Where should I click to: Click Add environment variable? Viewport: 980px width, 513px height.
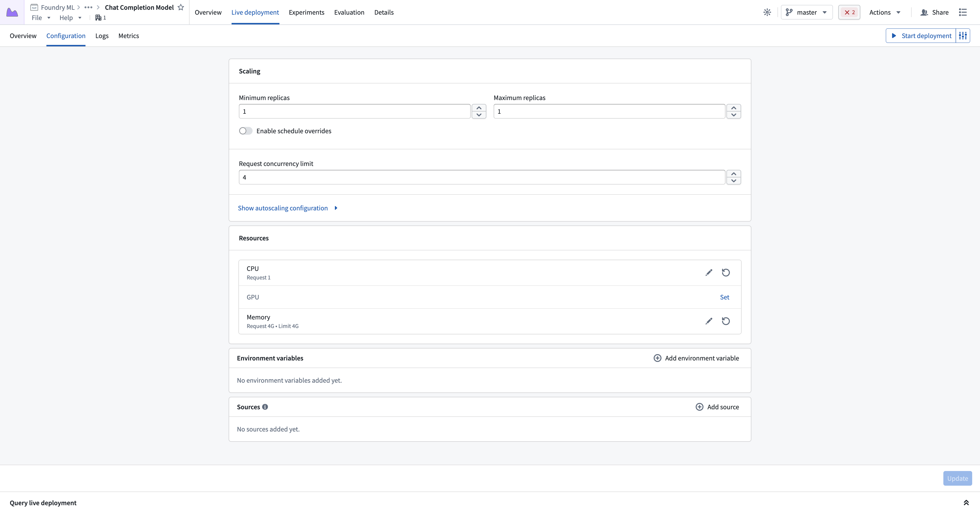pos(696,358)
